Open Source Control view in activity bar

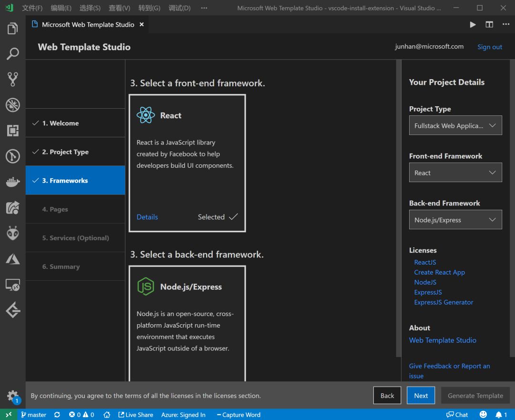pyautogui.click(x=12, y=79)
